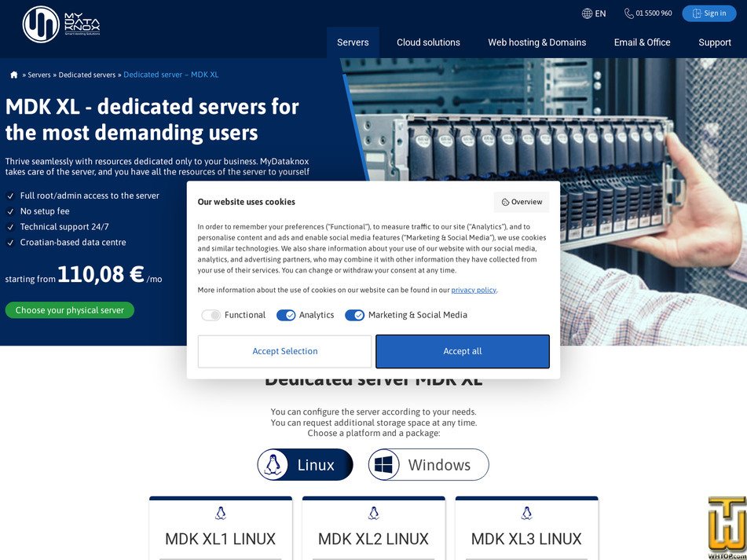747x560 pixels.
Task: Click the penguin icon above MDK XL3
Action: click(x=526, y=513)
